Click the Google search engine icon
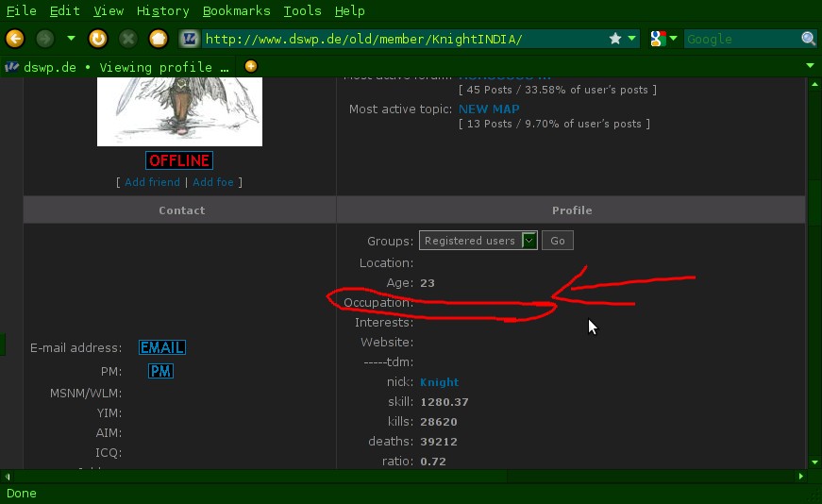 pyautogui.click(x=658, y=39)
